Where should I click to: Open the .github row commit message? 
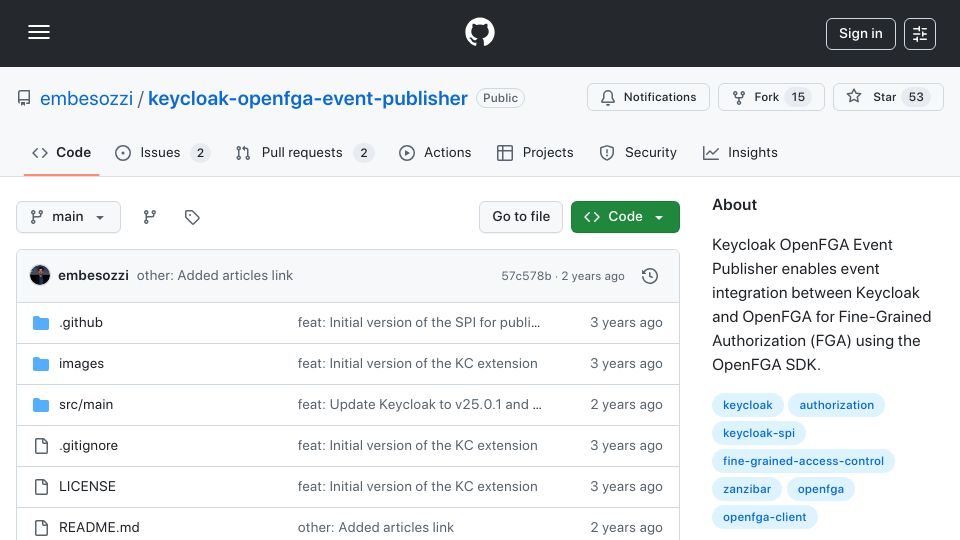419,323
